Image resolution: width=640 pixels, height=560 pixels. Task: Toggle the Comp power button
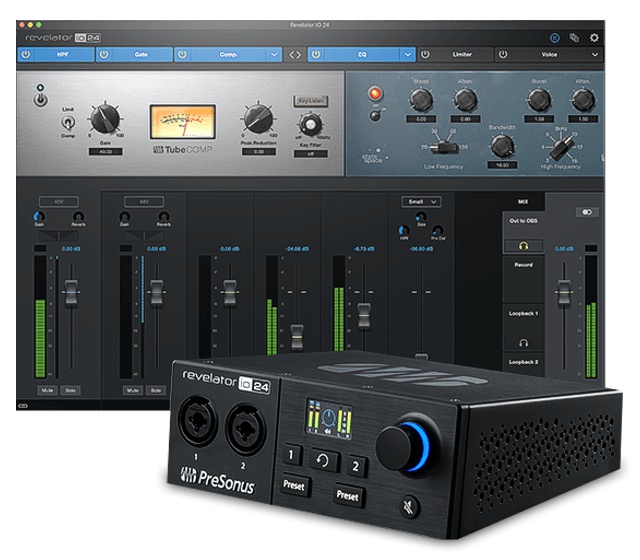click(x=182, y=54)
